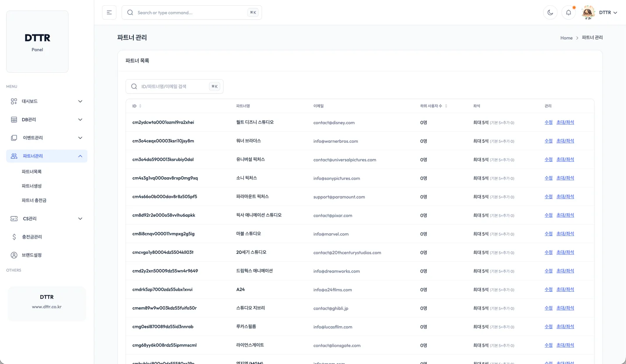
Task: Click the top search command field
Action: pos(192,13)
